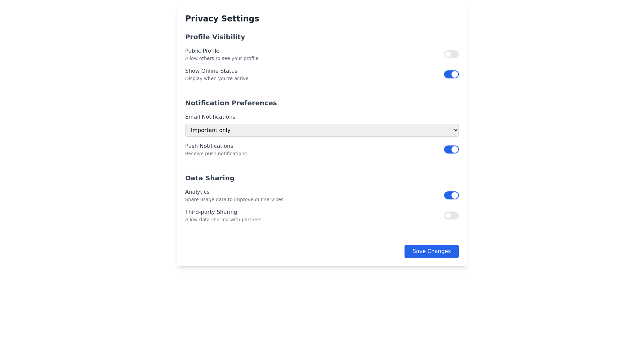Click the Push Notifications label
The width and height of the screenshot is (644, 362).
(x=209, y=146)
